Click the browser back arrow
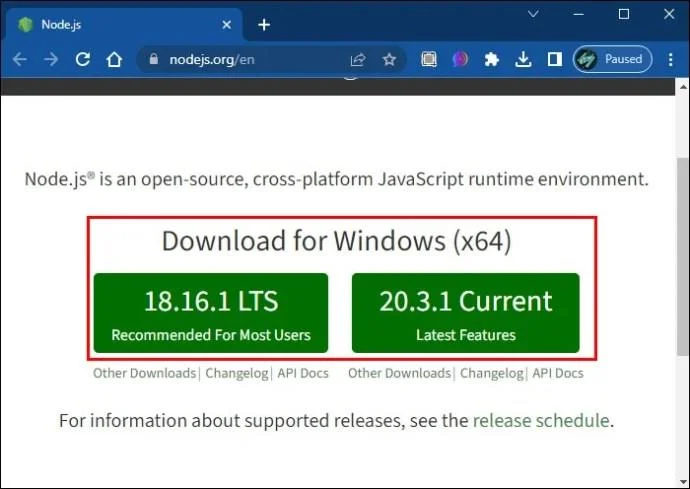Screen dimensions: 690x489 click(19, 59)
